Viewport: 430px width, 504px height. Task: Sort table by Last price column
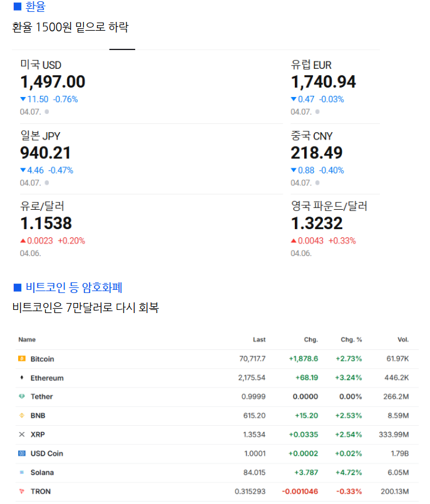[259, 339]
